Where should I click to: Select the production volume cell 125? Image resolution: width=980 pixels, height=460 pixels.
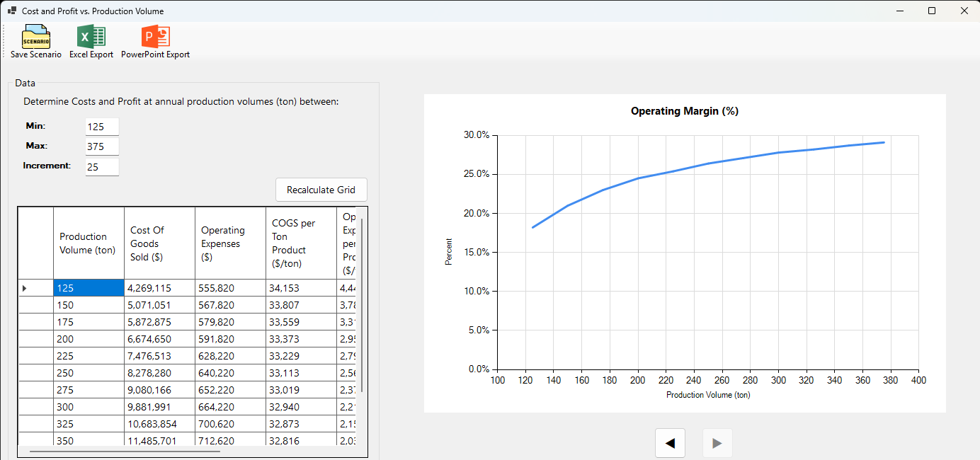coord(89,288)
